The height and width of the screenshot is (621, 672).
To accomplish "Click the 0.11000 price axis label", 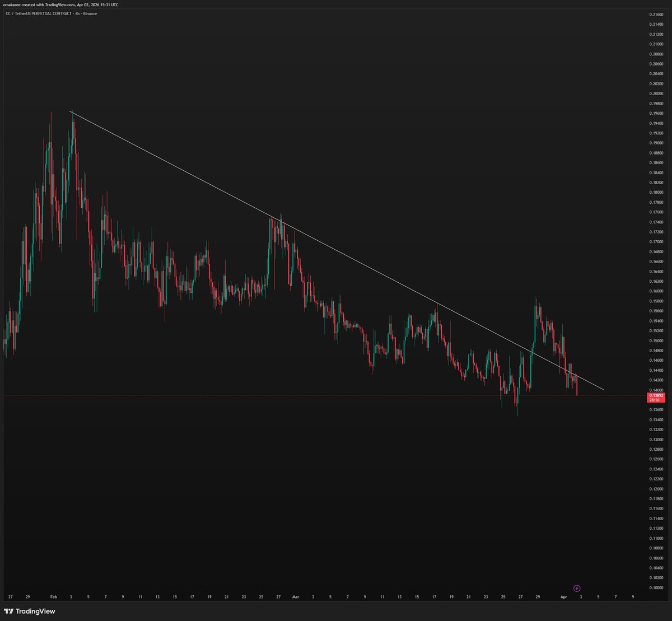I will click(x=656, y=538).
